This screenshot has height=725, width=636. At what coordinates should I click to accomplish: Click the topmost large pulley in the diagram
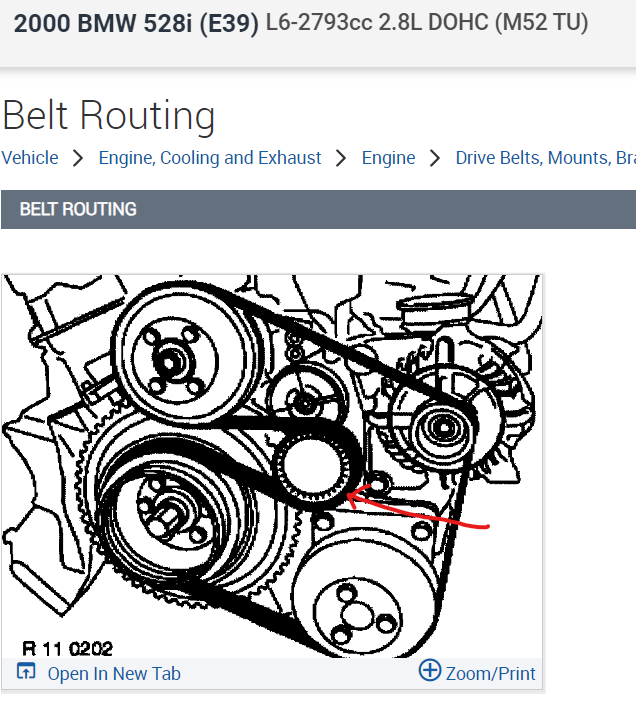[x=178, y=354]
